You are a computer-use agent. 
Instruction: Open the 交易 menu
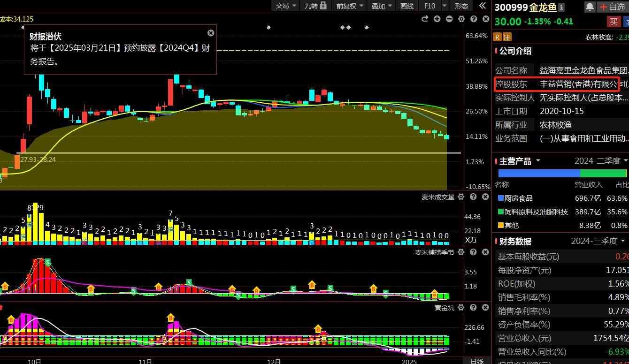[286, 6]
